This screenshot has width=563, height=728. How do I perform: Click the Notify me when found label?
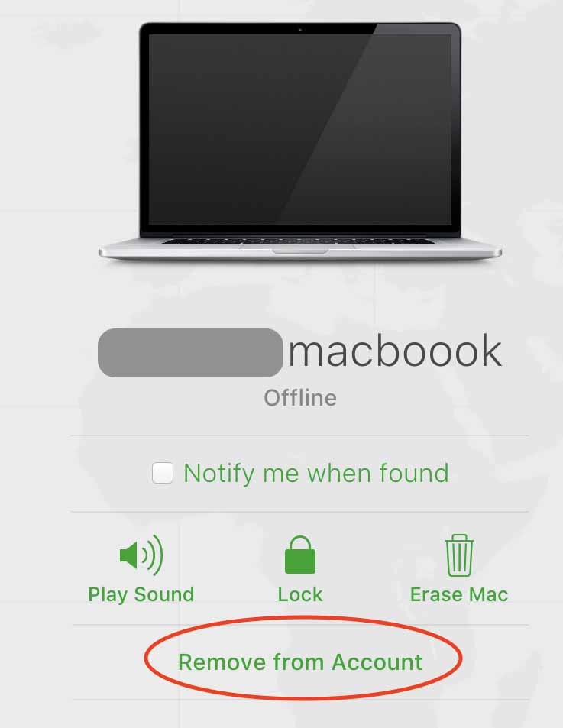(316, 474)
